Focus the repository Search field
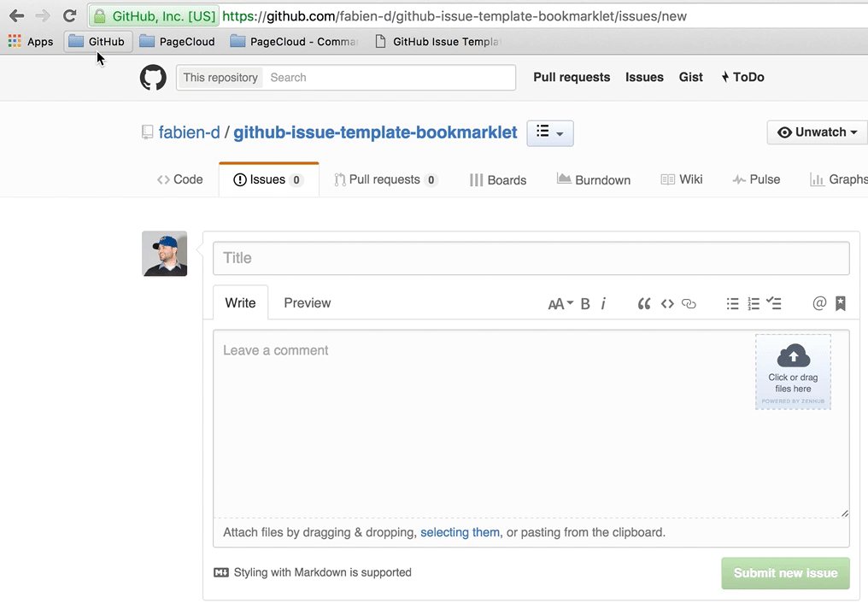The height and width of the screenshot is (615, 868). [389, 78]
